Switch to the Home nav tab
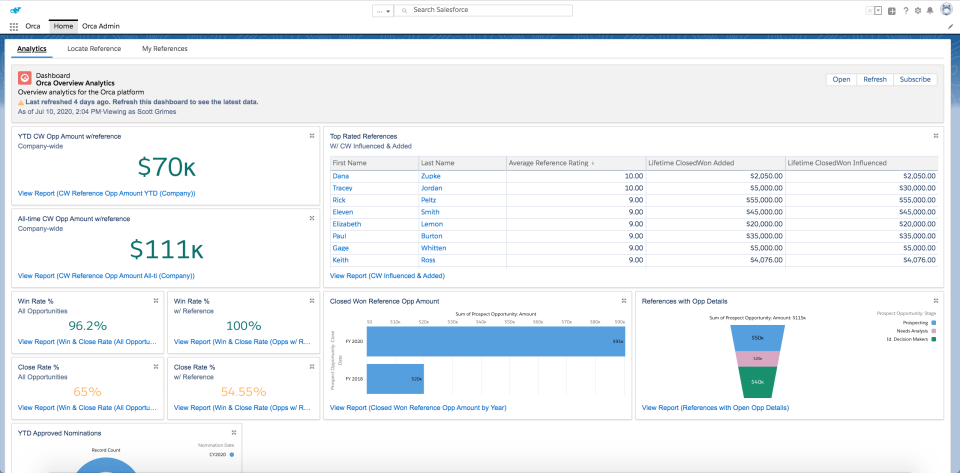 [x=63, y=26]
